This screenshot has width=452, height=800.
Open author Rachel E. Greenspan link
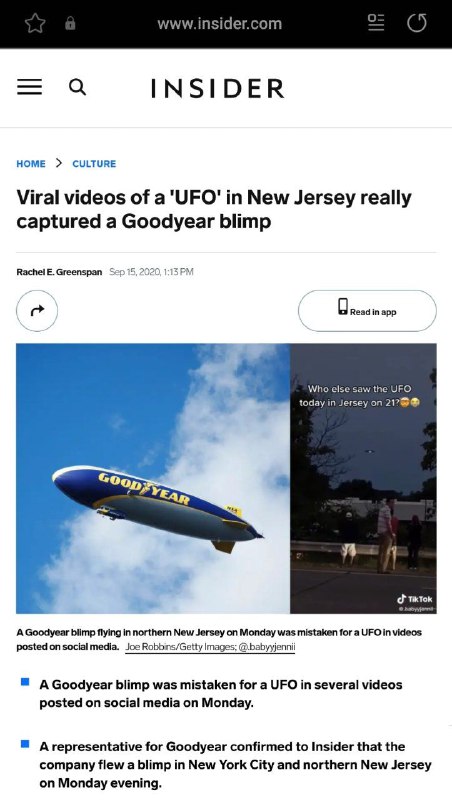(59, 272)
